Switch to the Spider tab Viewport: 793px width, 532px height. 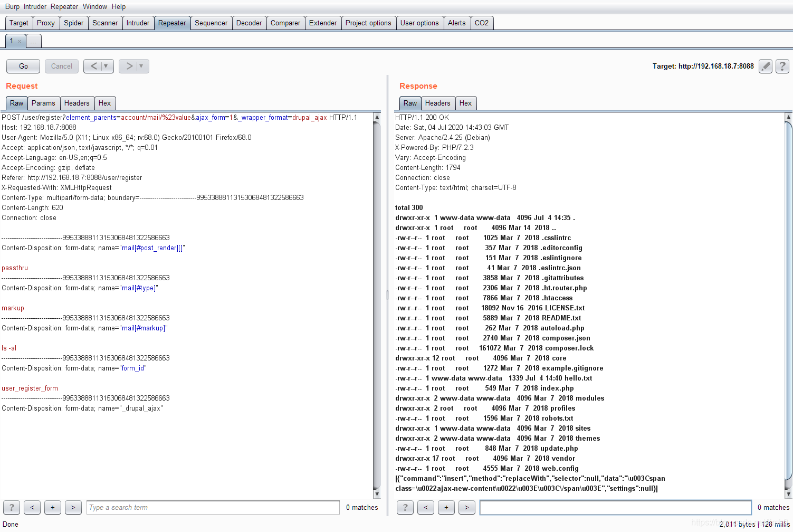[x=74, y=23]
